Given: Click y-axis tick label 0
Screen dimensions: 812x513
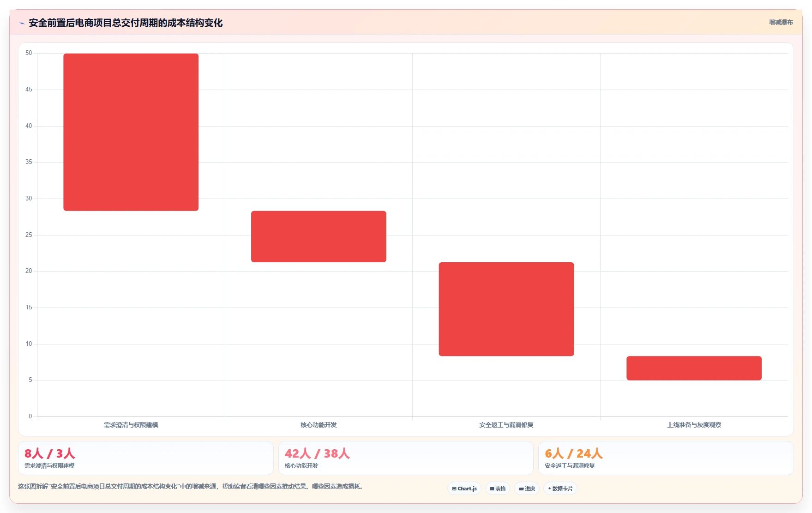Looking at the screenshot, I should [30, 416].
